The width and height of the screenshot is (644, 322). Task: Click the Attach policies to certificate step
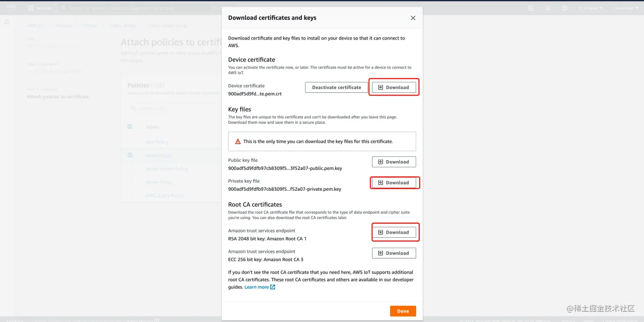coord(58,97)
